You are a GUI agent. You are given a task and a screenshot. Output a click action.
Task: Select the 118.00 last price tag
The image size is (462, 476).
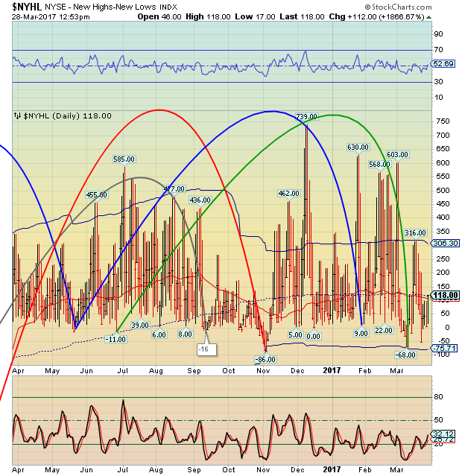(x=446, y=295)
